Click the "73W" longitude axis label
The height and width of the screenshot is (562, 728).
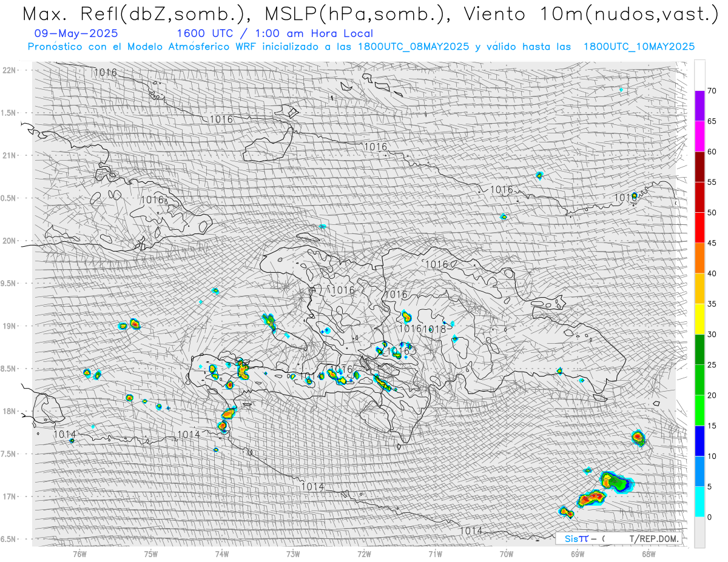[293, 554]
